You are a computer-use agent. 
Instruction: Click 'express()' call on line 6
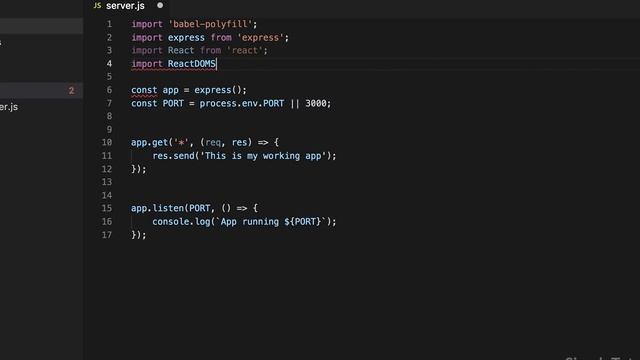click(218, 90)
